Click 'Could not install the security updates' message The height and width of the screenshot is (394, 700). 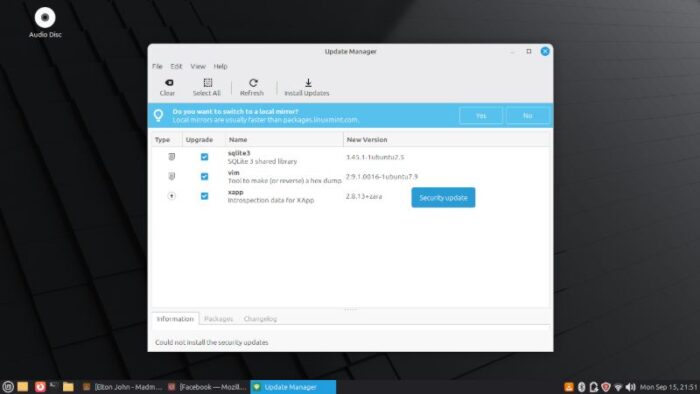click(212, 342)
